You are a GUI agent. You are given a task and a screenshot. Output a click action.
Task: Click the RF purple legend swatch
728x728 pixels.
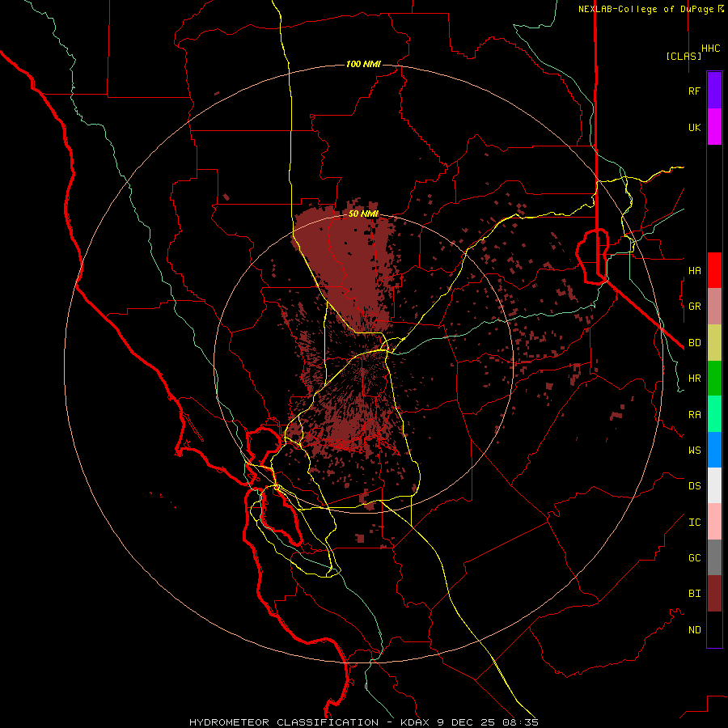coord(714,91)
